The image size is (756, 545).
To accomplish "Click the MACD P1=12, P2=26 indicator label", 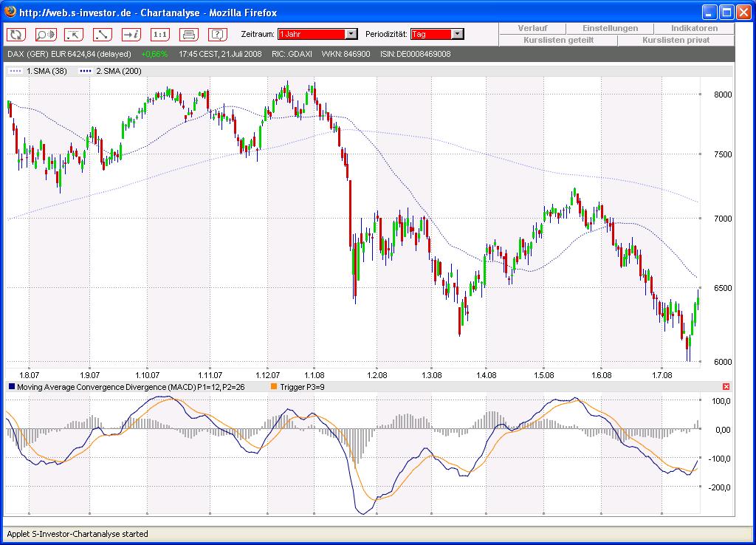I will (131, 387).
